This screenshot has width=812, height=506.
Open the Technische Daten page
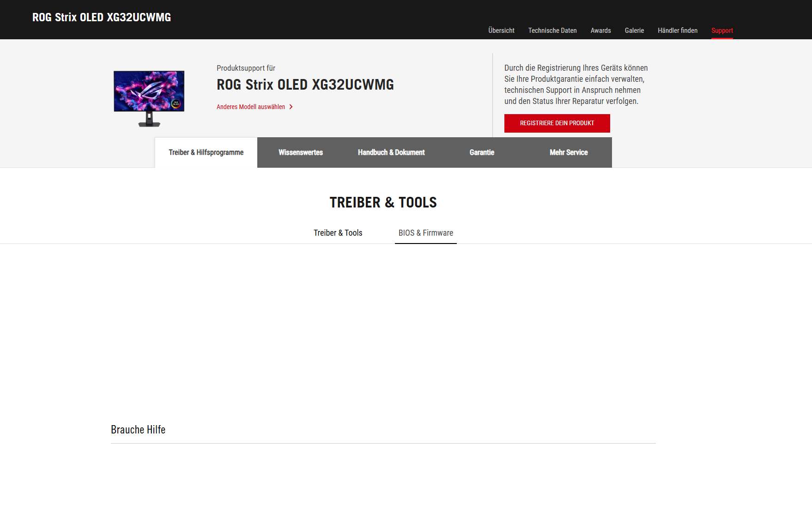coord(552,30)
